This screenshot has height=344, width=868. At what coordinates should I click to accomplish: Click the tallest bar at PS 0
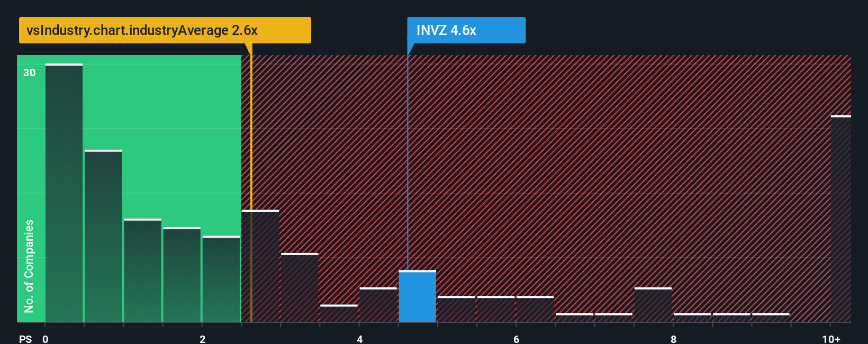click(x=64, y=193)
